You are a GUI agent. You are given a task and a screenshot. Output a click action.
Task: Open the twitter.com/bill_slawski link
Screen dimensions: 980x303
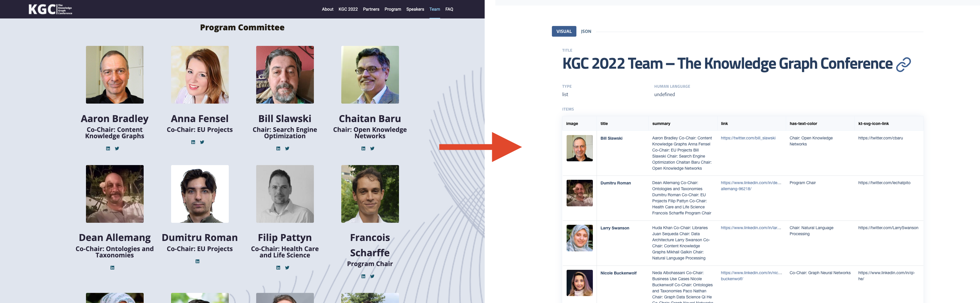[x=748, y=138]
